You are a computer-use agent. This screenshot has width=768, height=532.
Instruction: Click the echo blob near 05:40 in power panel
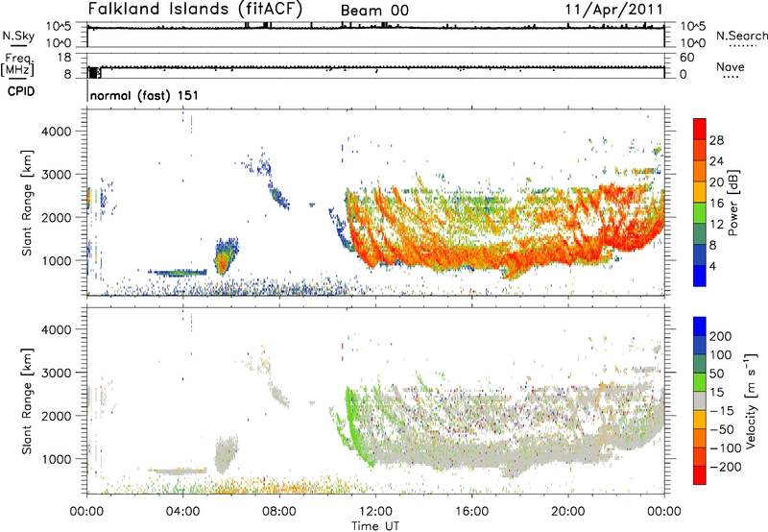pyautogui.click(x=225, y=257)
